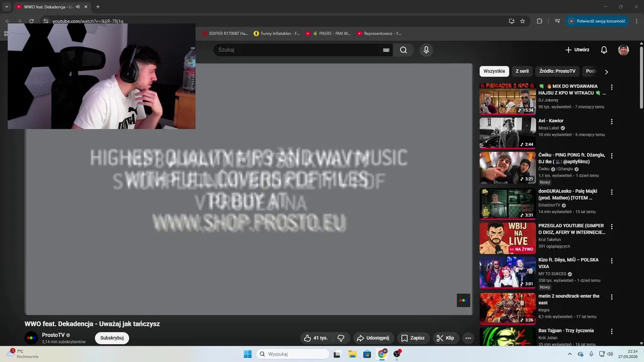Click the YouTube search magnifier button
This screenshot has width=644, height=362.
pyautogui.click(x=403, y=50)
